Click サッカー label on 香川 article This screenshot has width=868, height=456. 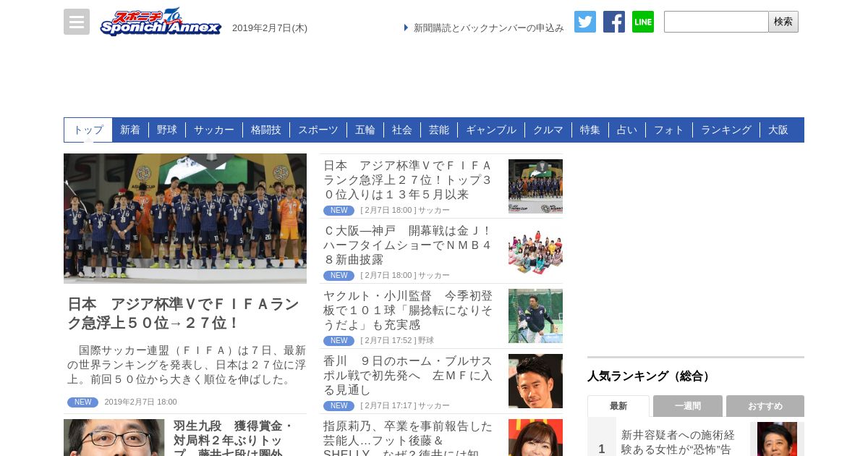pyautogui.click(x=434, y=406)
